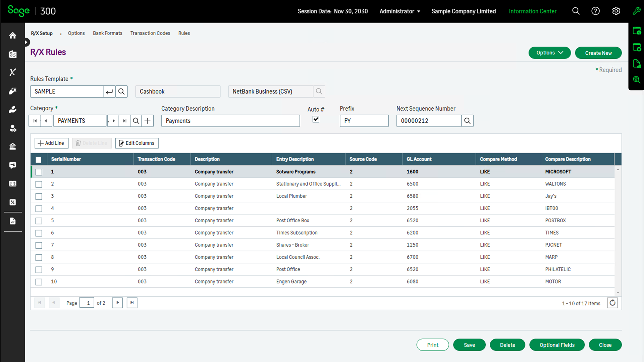Search Next Sequence Number finder icon

point(467,121)
